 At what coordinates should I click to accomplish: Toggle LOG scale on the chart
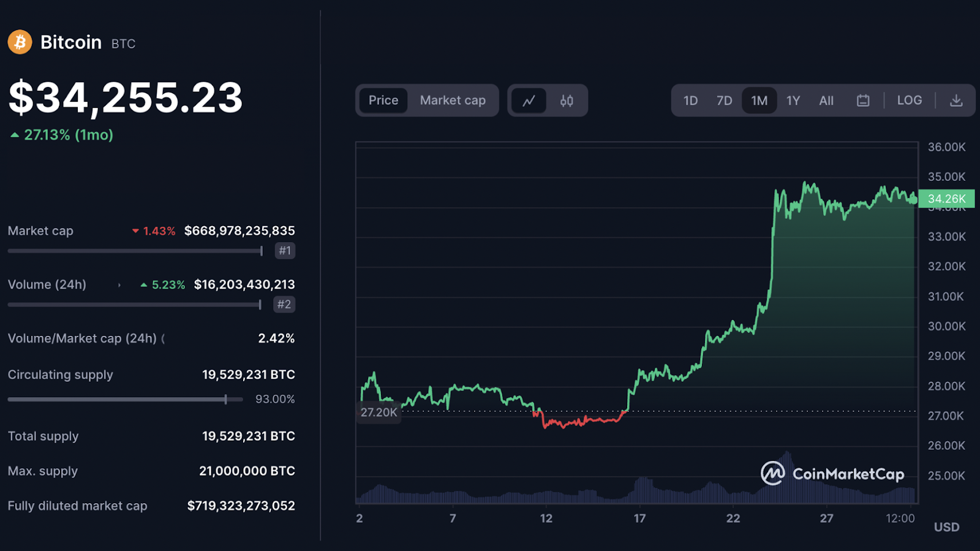[x=909, y=101]
